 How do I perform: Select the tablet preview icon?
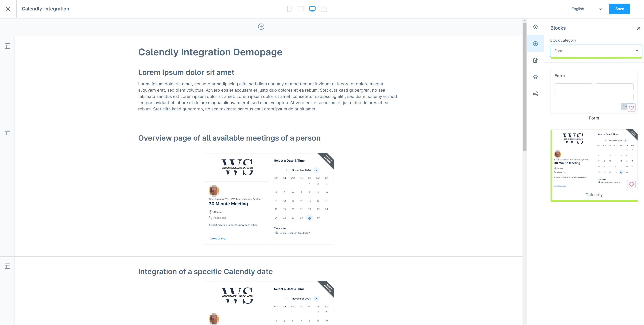pyautogui.click(x=301, y=9)
